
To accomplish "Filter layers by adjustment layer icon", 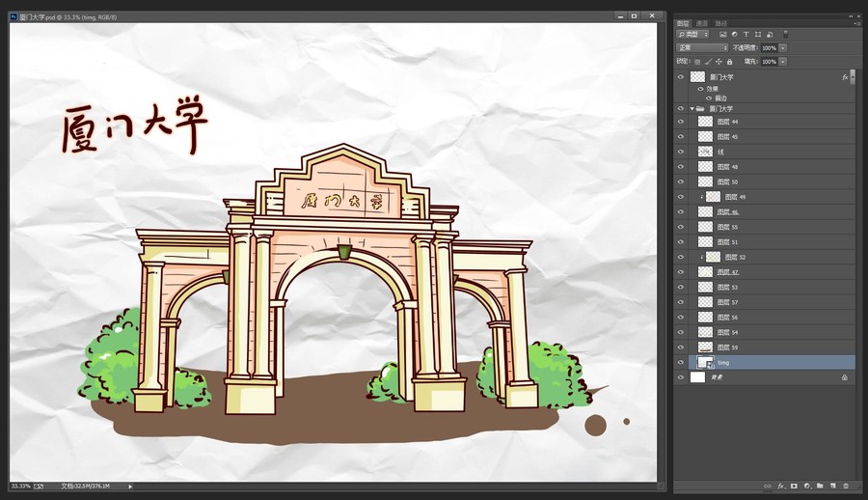I will coord(735,35).
